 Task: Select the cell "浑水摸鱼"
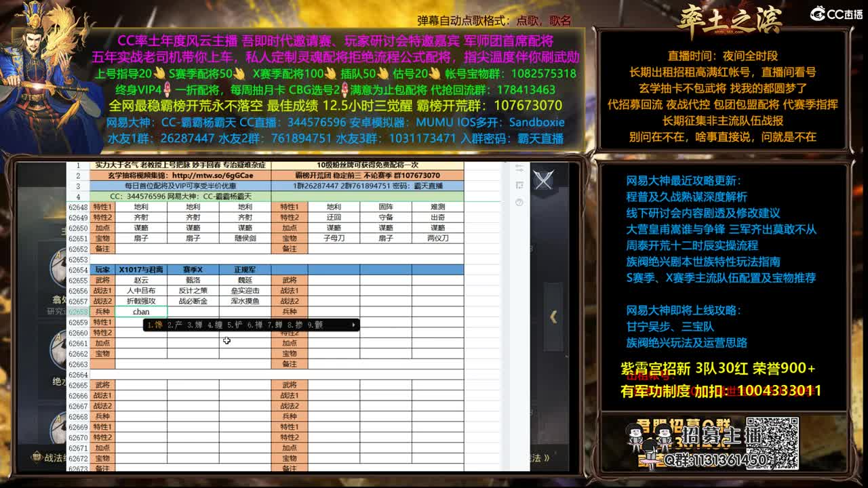coord(245,301)
